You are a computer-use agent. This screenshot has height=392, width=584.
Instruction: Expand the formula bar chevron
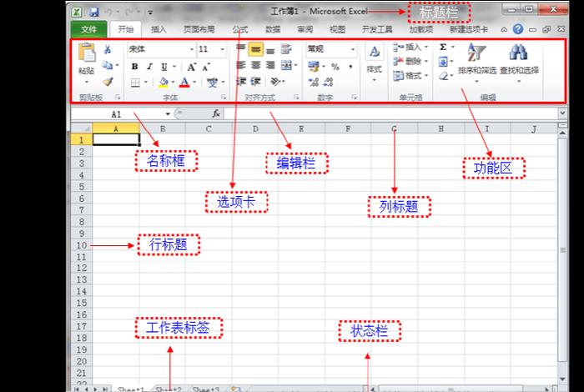[x=562, y=113]
